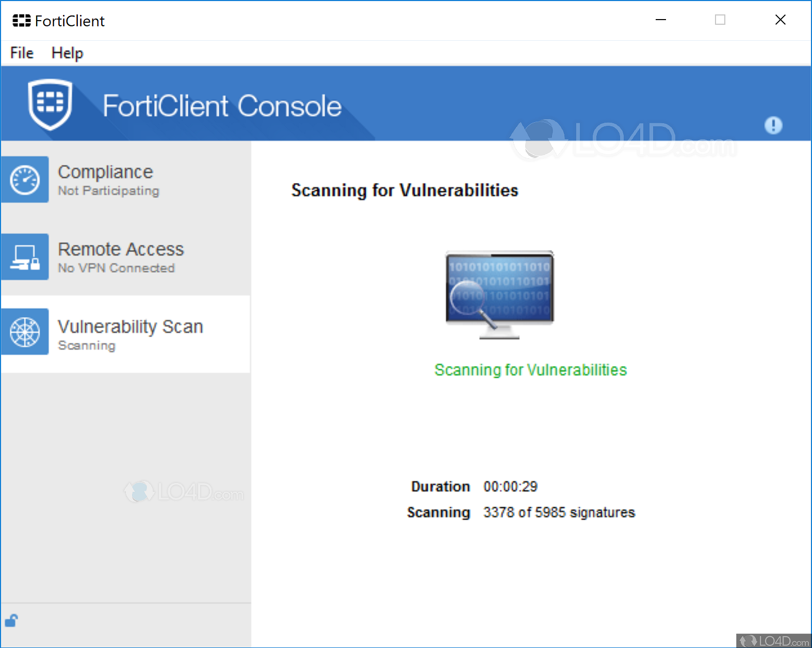Click the No VPN Connected status

[116, 268]
